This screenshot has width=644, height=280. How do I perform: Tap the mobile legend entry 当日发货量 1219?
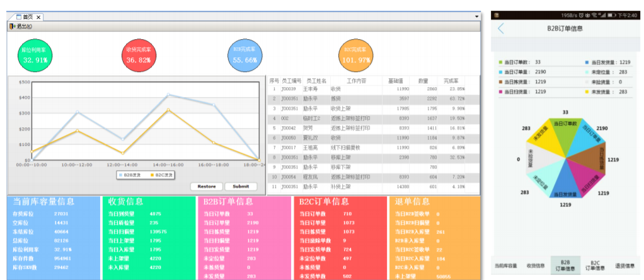608,62
